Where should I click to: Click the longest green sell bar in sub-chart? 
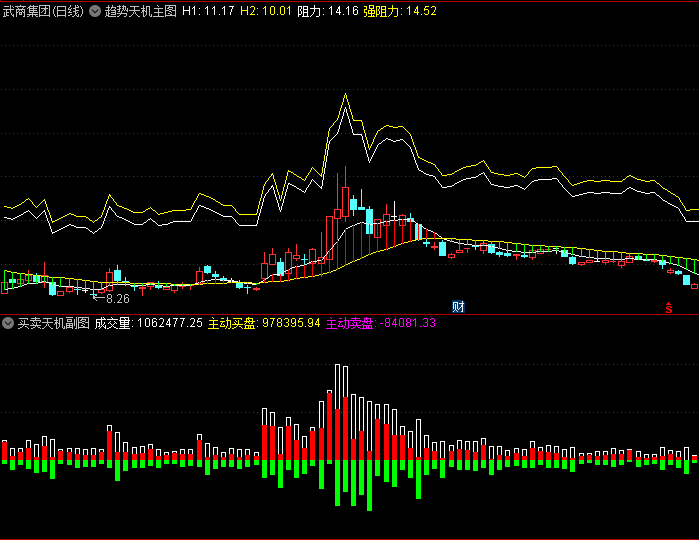[x=370, y=485]
